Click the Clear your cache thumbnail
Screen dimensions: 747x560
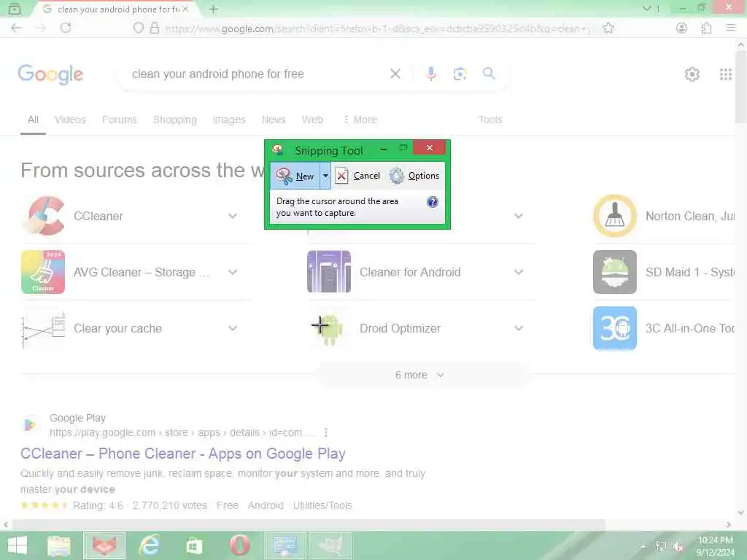(x=43, y=328)
